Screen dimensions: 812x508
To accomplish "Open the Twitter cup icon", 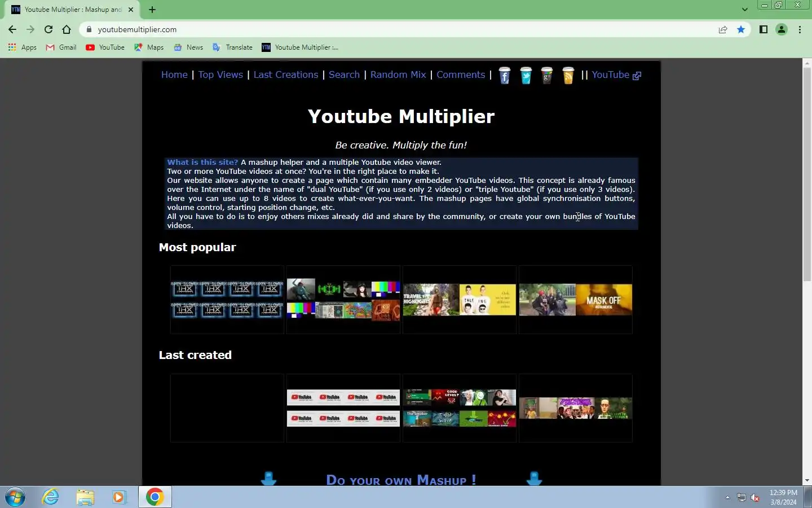I will point(526,76).
